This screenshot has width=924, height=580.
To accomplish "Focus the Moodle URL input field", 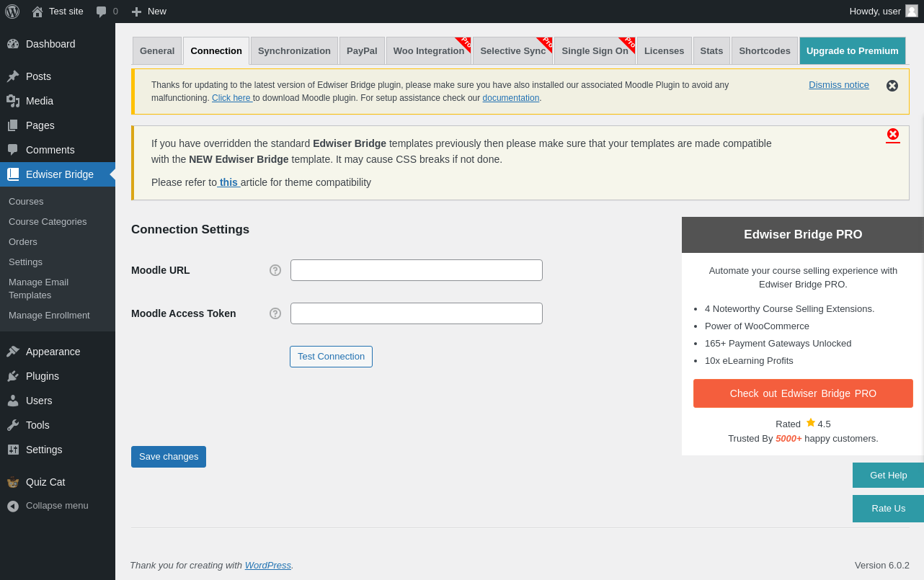I will click(x=417, y=270).
